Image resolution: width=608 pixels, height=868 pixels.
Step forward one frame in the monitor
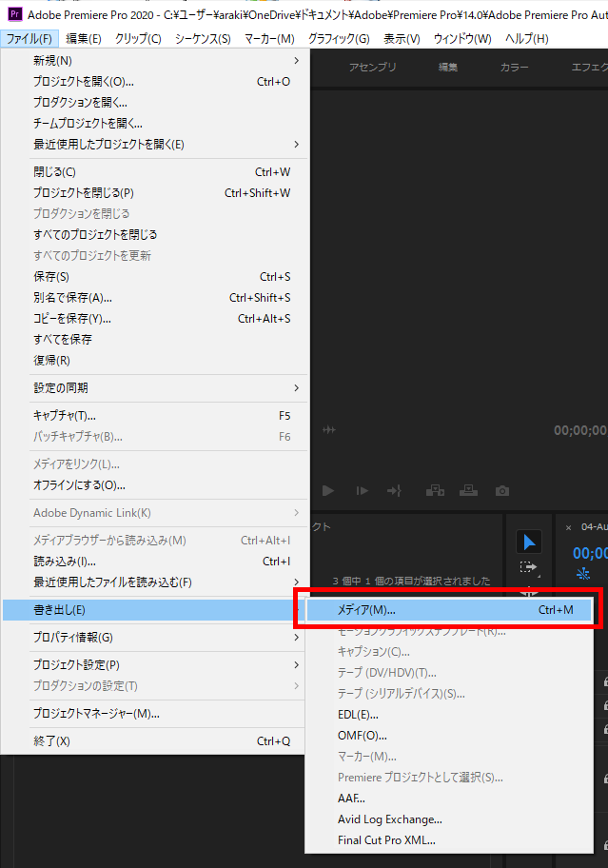pos(363,491)
